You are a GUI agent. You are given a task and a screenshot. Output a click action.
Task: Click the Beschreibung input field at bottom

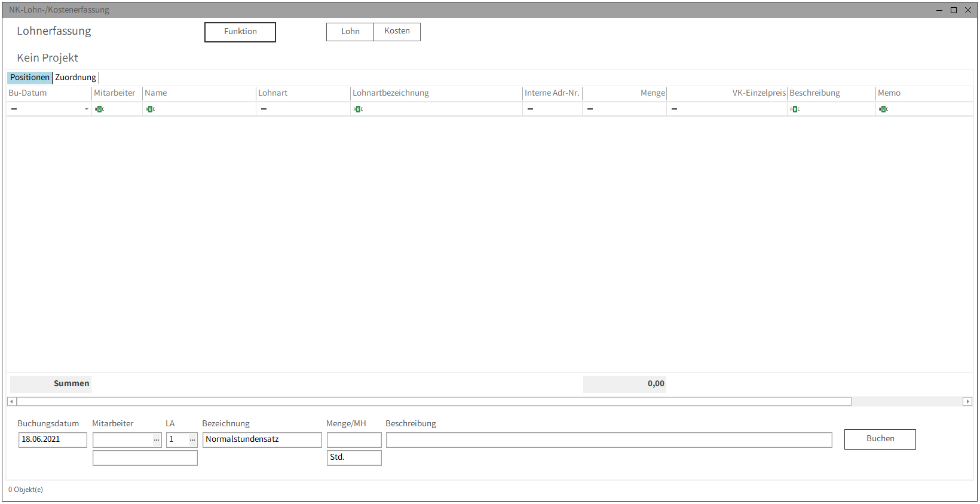[x=609, y=440]
